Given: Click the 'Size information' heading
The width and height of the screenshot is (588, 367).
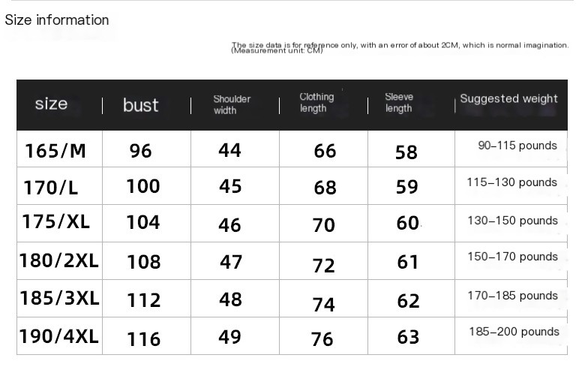Looking at the screenshot, I should 57,20.
